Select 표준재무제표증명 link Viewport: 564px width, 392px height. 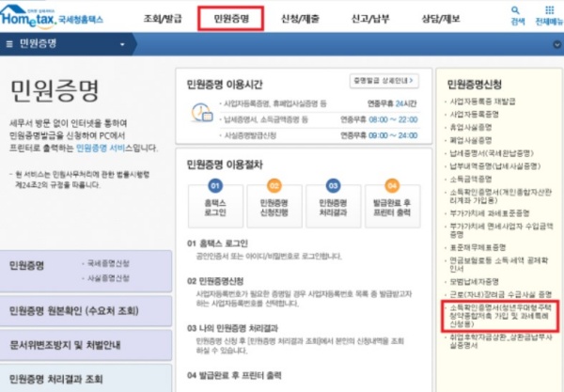[x=478, y=247]
